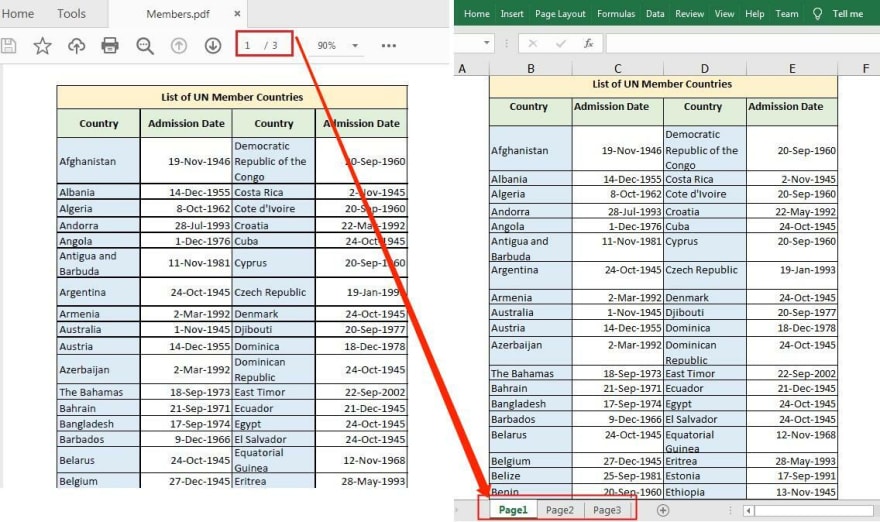Open the zoom-out magnifier tool
This screenshot has height=522, width=880.
pos(145,45)
